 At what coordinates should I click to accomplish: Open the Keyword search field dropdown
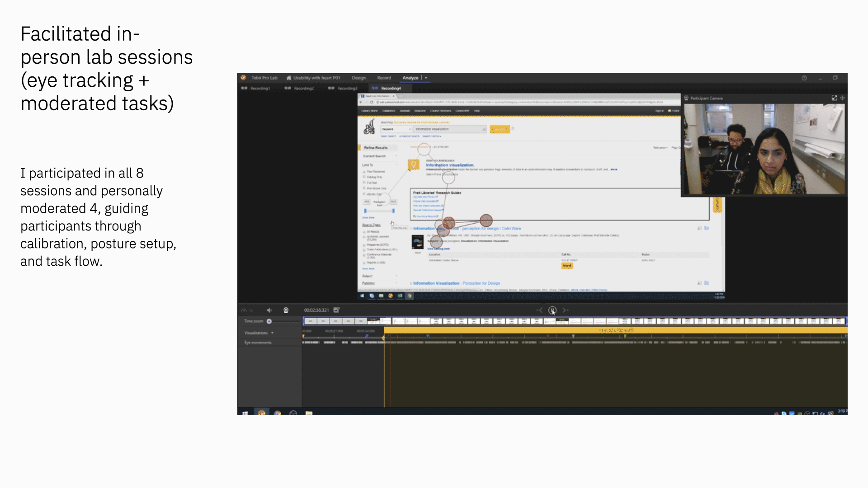pyautogui.click(x=396, y=129)
